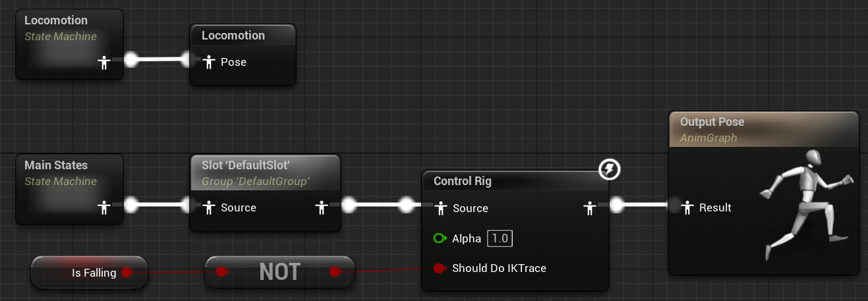
Task: Select the Locomotion cached pose node title
Action: click(233, 36)
